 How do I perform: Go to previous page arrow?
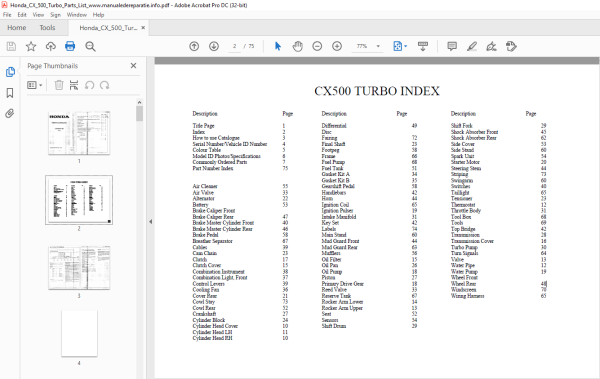coord(194,46)
